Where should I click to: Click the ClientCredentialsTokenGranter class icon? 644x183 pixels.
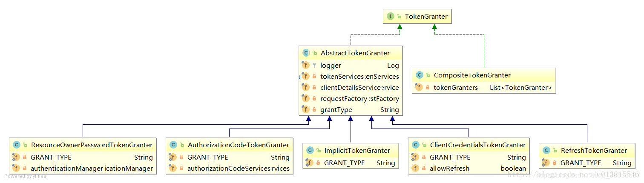coord(415,145)
